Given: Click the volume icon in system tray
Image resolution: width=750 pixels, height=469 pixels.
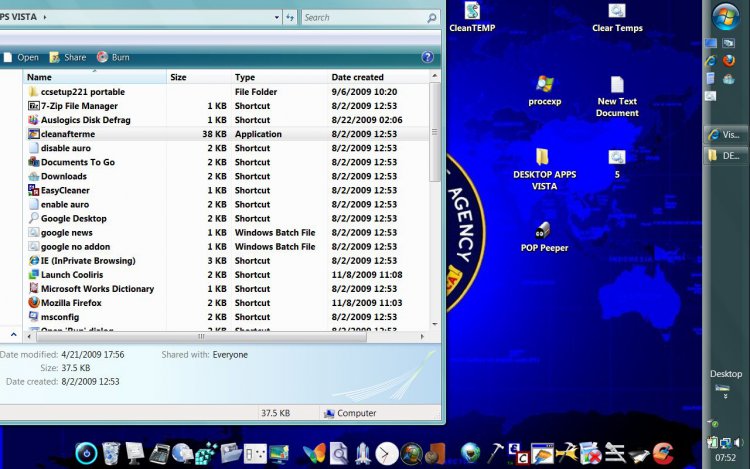Looking at the screenshot, I should click(739, 442).
